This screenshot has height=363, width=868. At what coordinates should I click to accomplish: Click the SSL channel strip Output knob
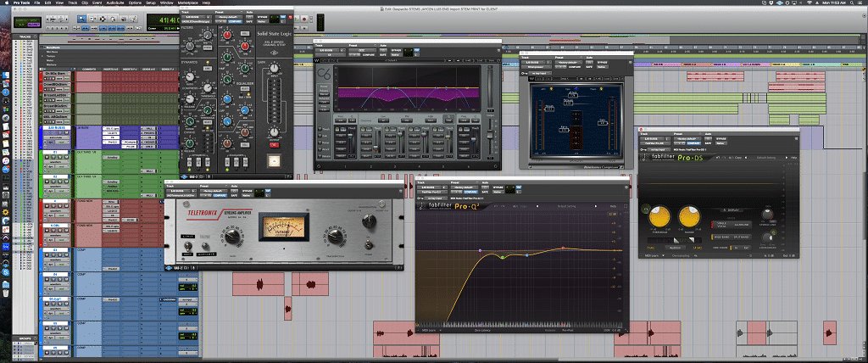pyautogui.click(x=274, y=132)
